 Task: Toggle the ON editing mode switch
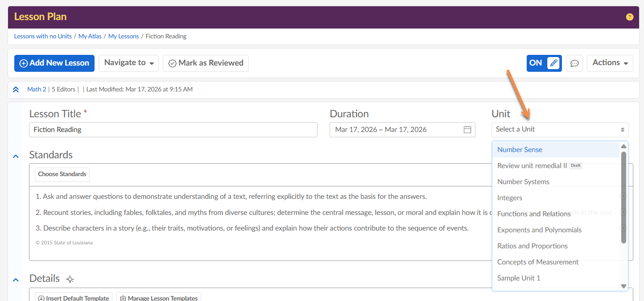tap(536, 63)
